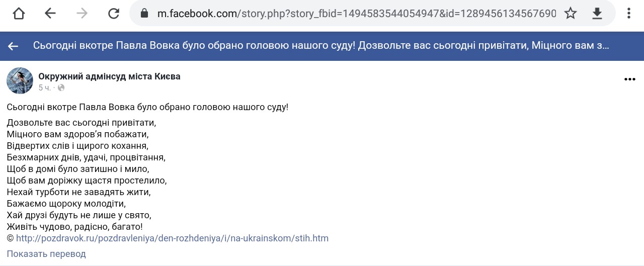Screen dimensions: 644x266
Task: Open the Окружний адмінсуд page avatar
Action: point(20,80)
